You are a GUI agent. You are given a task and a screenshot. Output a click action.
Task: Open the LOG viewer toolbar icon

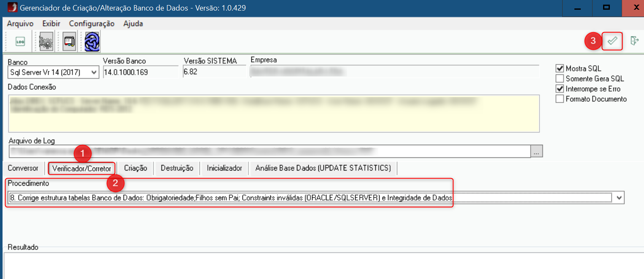[x=20, y=42]
